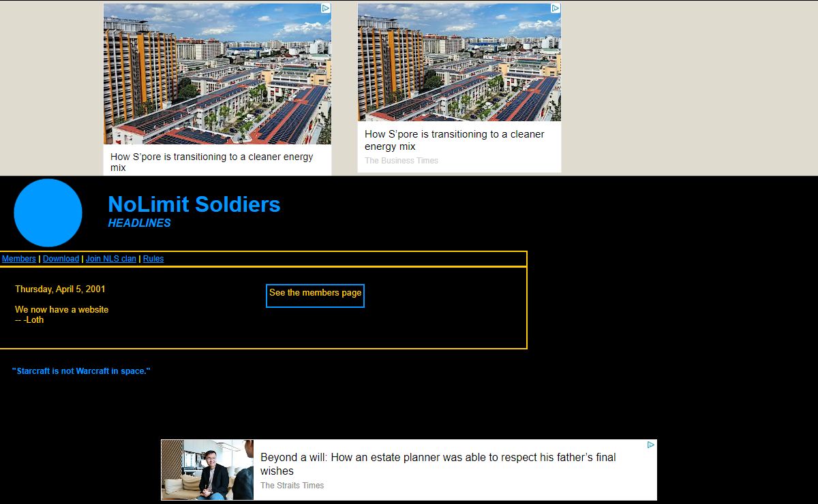Click the AdChoices icon on the estate planner ad
This screenshot has height=504, width=818.
(x=650, y=445)
